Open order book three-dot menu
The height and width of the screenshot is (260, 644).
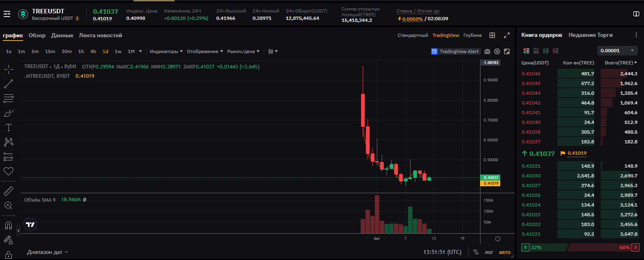point(636,35)
